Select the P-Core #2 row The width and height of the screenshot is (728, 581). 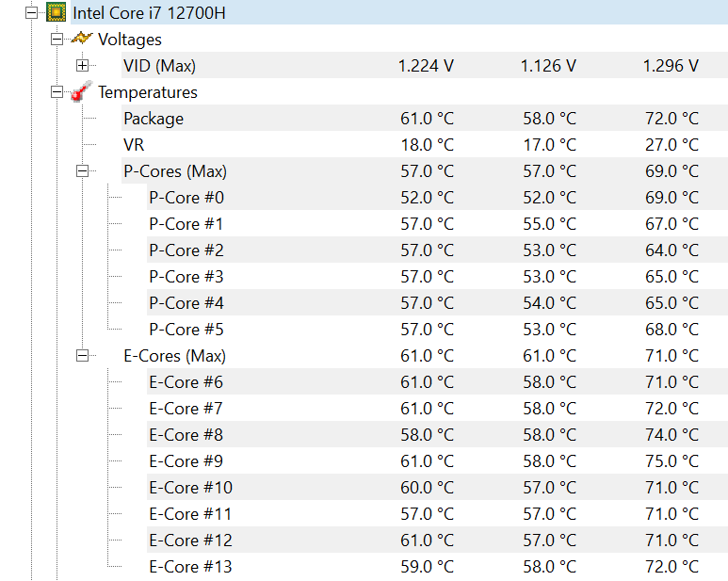click(x=437, y=250)
